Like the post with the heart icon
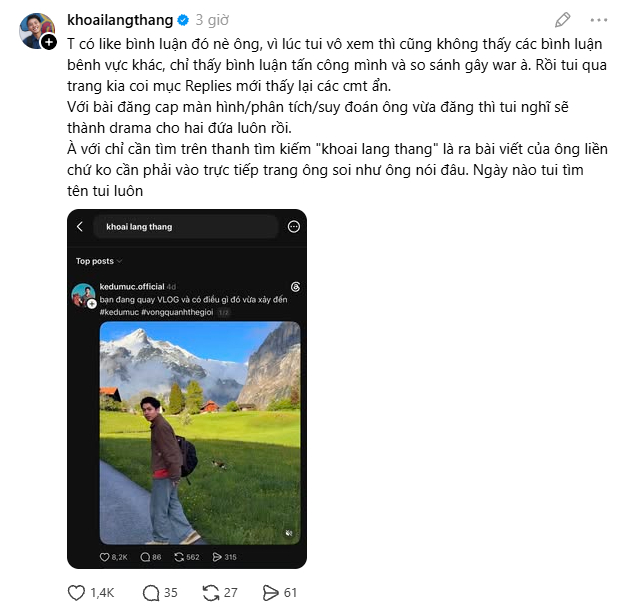The height and width of the screenshot is (613, 632). click(76, 593)
